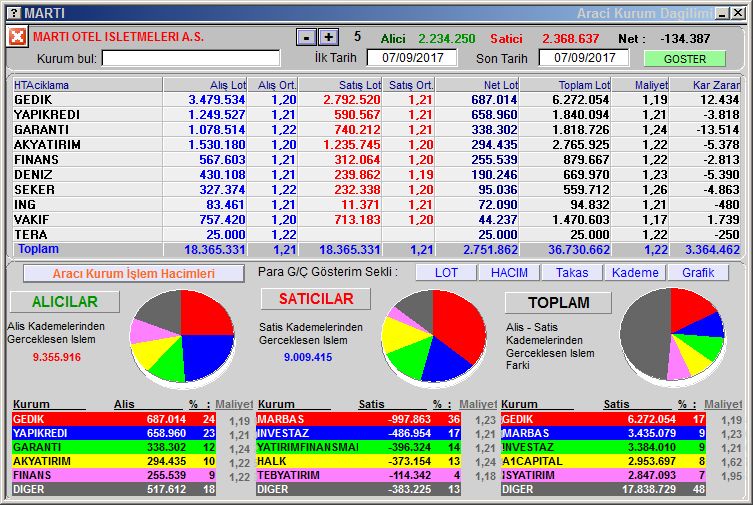Sort by Satış Lot column header
This screenshot has width=753, height=505.
coord(340,85)
